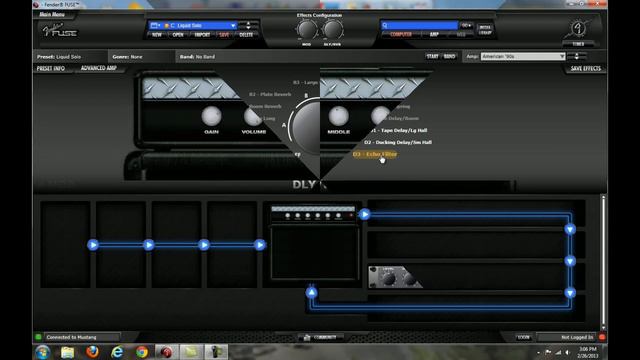Click the LOGIN button
The image size is (640, 360).
pos(523,337)
